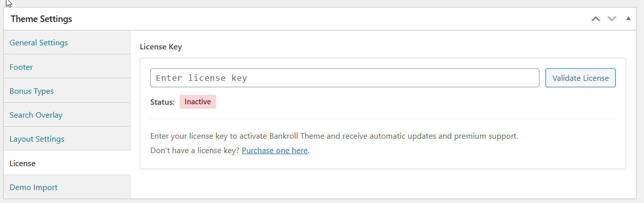Switch to the Demo Import tab
The width and height of the screenshot is (644, 203).
point(34,188)
